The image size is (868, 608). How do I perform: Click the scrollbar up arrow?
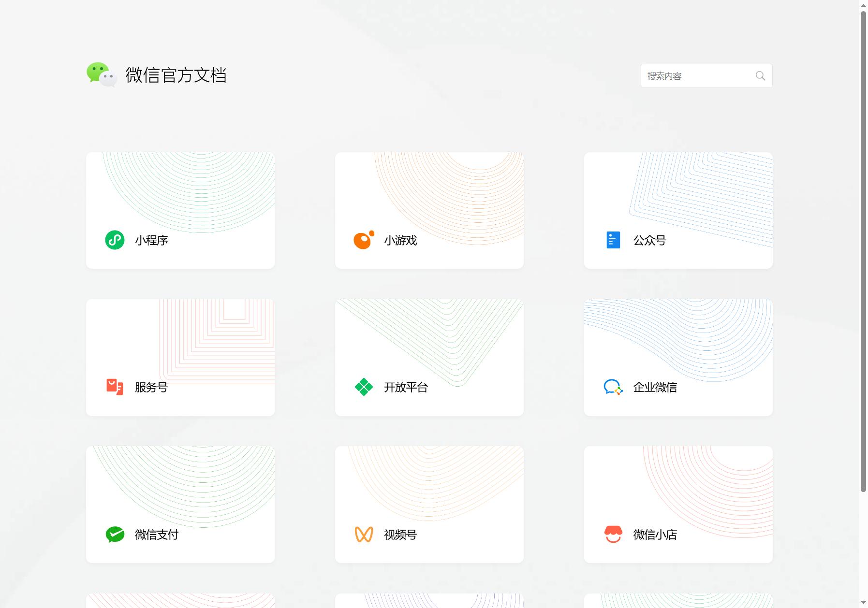pos(863,5)
